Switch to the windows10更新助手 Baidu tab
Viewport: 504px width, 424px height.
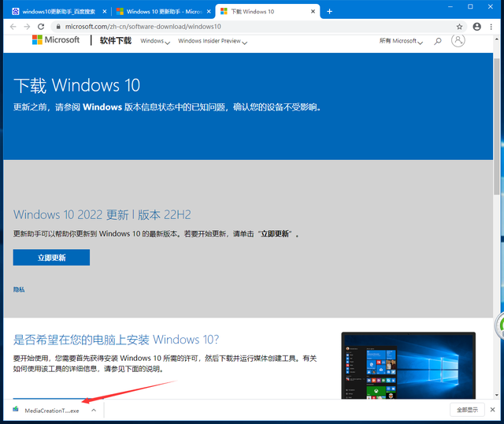[57, 12]
